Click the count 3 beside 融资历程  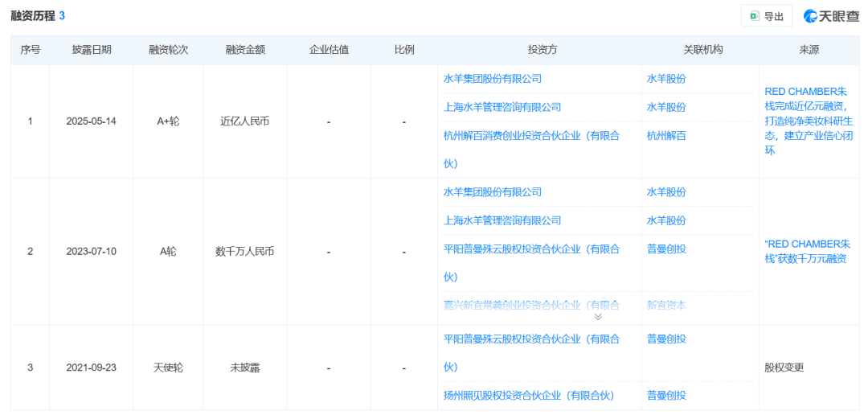coord(62,16)
